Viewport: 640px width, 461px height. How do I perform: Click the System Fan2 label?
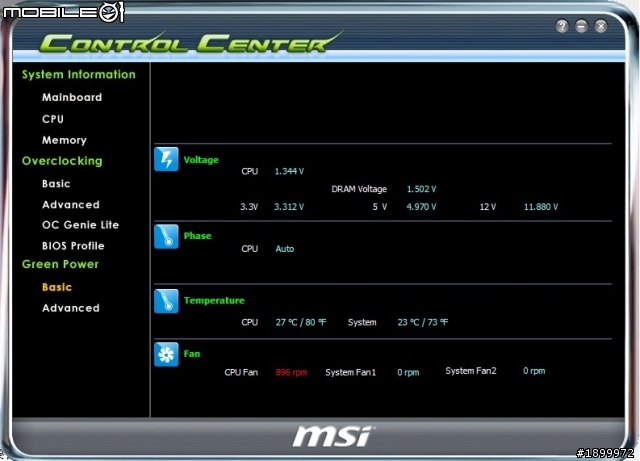click(471, 371)
